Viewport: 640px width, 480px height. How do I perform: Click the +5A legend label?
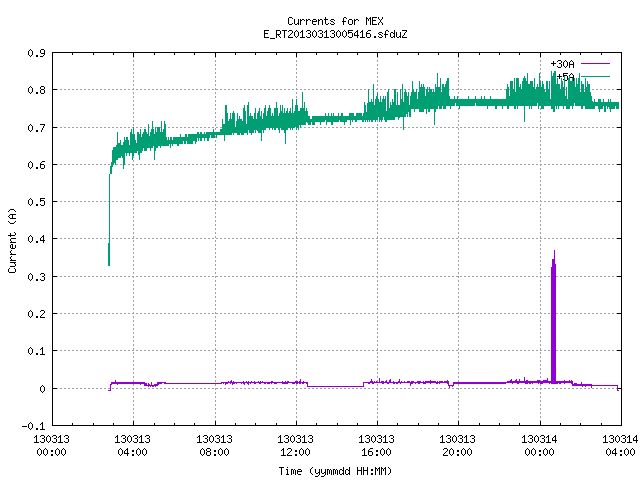[x=565, y=77]
